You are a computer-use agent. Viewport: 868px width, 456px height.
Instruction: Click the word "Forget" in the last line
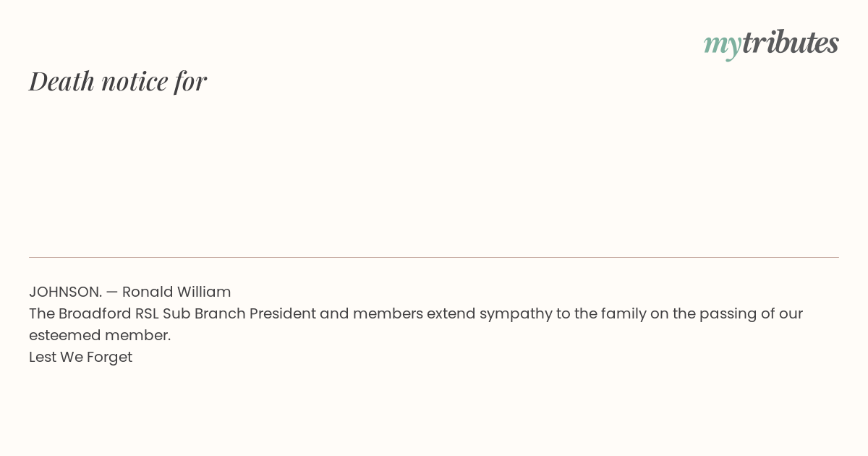point(109,358)
